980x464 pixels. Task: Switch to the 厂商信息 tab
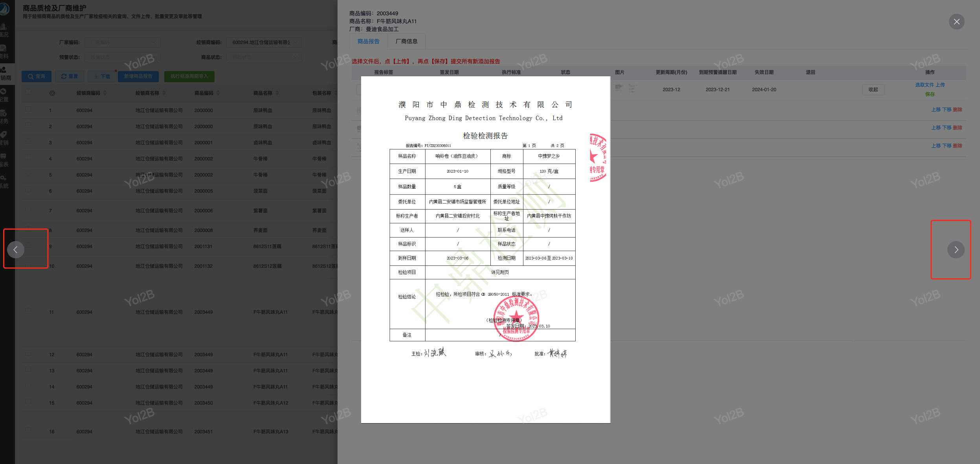(406, 41)
